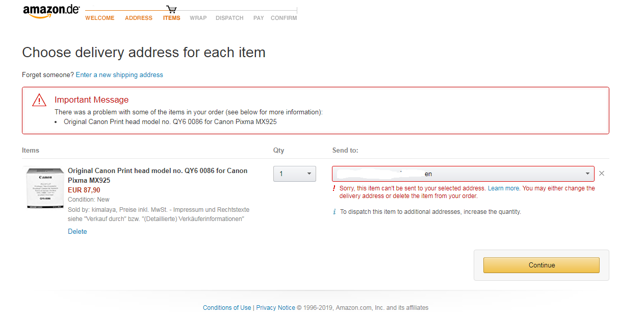Click the Qty column header
644x318 pixels.
point(279,151)
